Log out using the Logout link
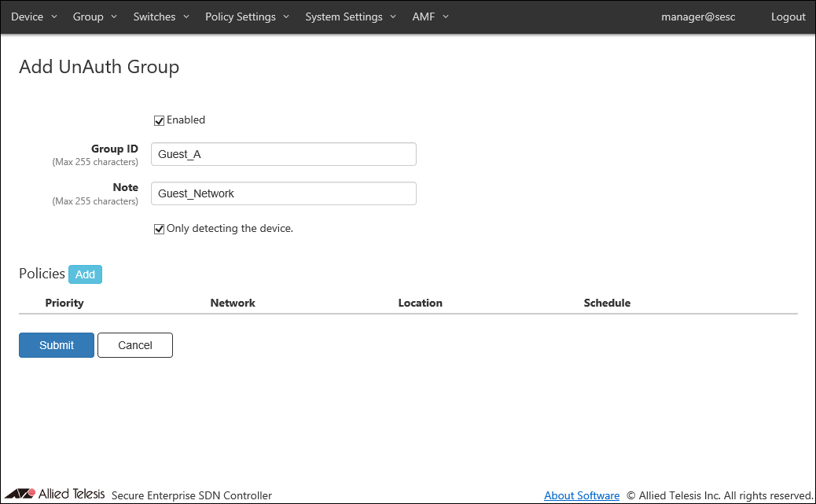The image size is (816, 504). click(x=788, y=17)
